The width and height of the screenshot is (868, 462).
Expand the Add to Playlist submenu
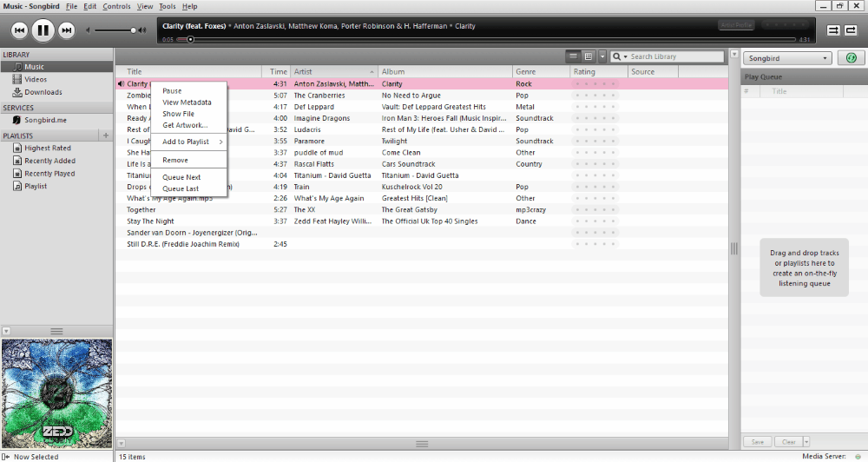188,142
